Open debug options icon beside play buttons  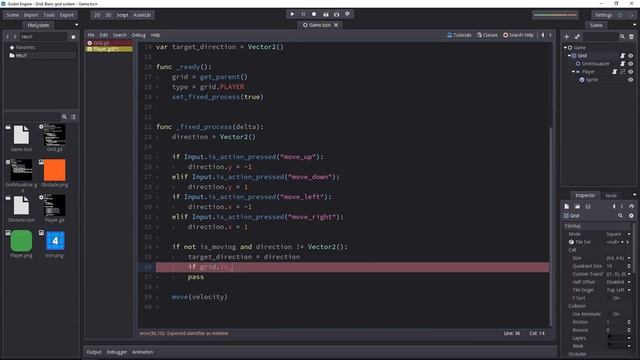348,14
